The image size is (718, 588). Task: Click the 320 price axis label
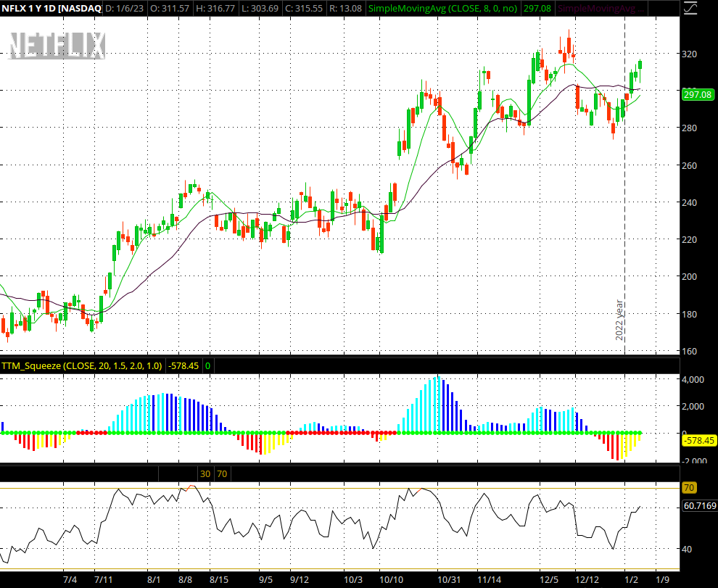point(689,54)
